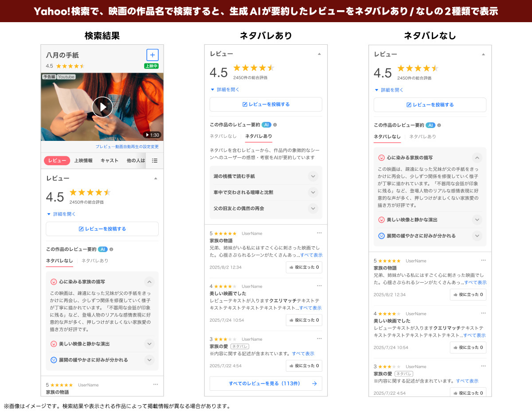Viewport: 532px width, 412px height.
Task: Collapse レビュー section arrow in right panel
Action: point(483,54)
